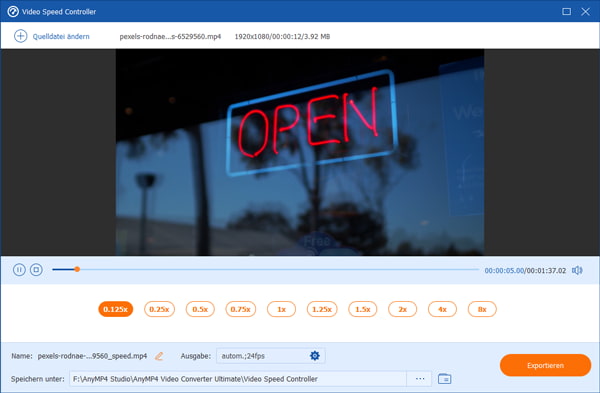The height and width of the screenshot is (393, 600).
Task: Select 4x speed option
Action: (x=442, y=309)
